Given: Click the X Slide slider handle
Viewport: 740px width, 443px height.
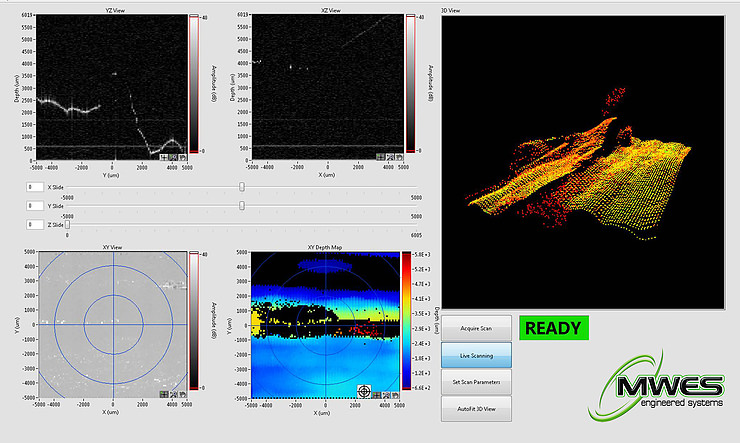Looking at the screenshot, I should (242, 187).
